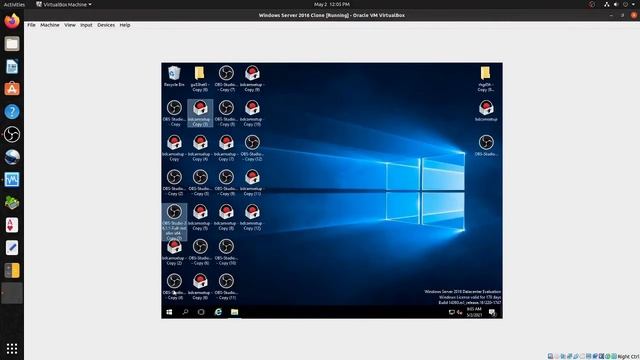This screenshot has height=360, width=640.
Task: Open the VirtualBox Machine menu
Action: click(50, 25)
